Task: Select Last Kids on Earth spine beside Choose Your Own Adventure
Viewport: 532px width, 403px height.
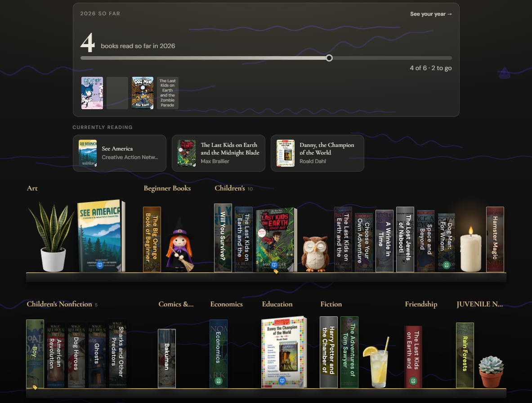Action: tap(343, 239)
